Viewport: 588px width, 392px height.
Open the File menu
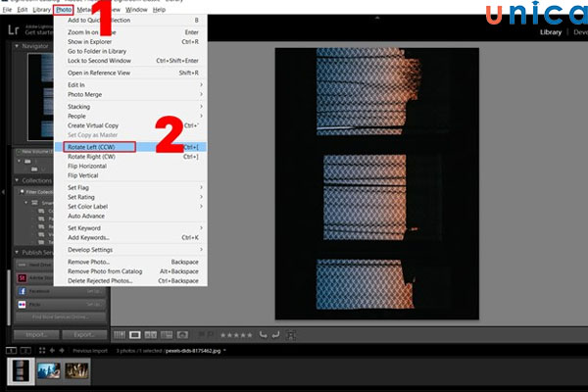tap(7, 10)
